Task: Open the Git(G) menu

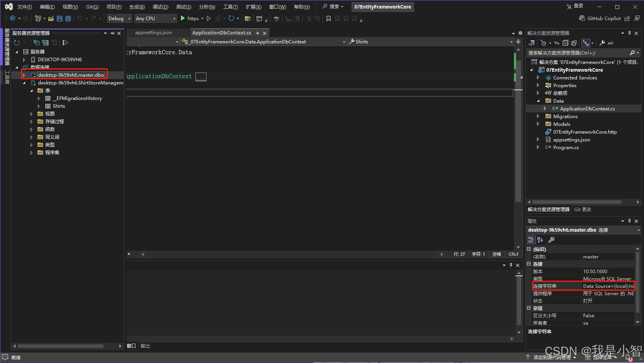Action: 92,7
